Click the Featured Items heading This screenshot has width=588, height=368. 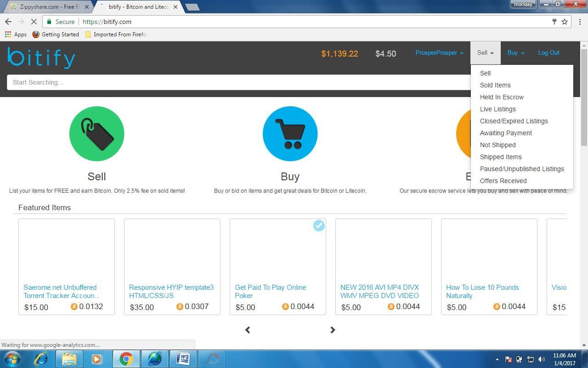45,207
